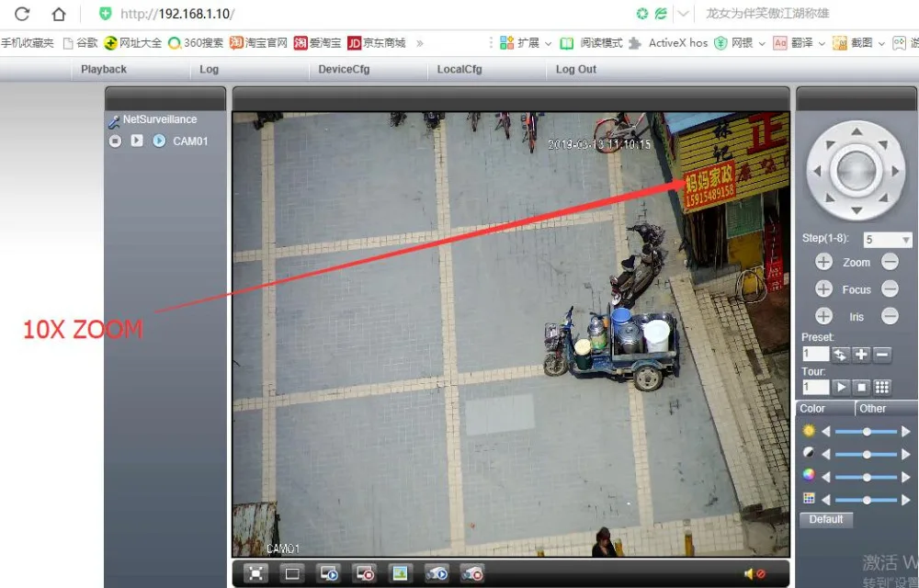This screenshot has height=588, width=919.
Task: Tilt camera down with PTZ arrow
Action: pyautogui.click(x=857, y=210)
